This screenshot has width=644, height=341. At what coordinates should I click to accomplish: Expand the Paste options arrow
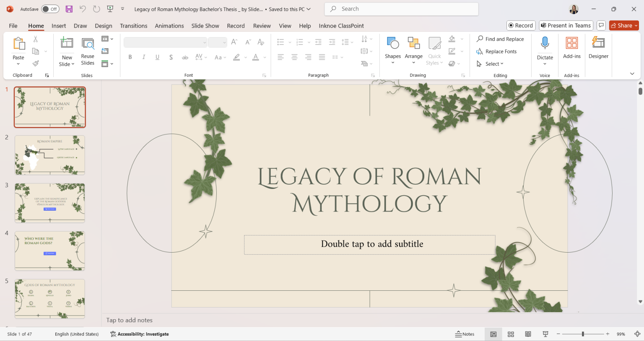pos(18,64)
